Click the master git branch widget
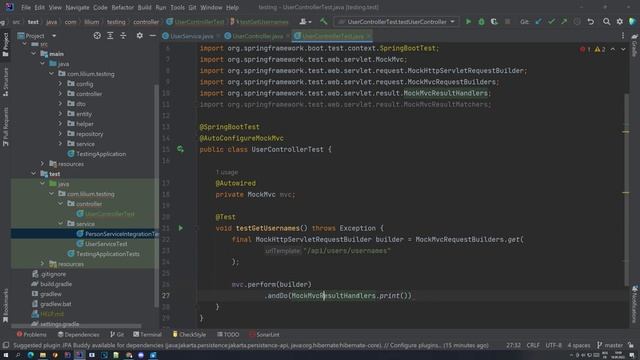 coord(610,345)
